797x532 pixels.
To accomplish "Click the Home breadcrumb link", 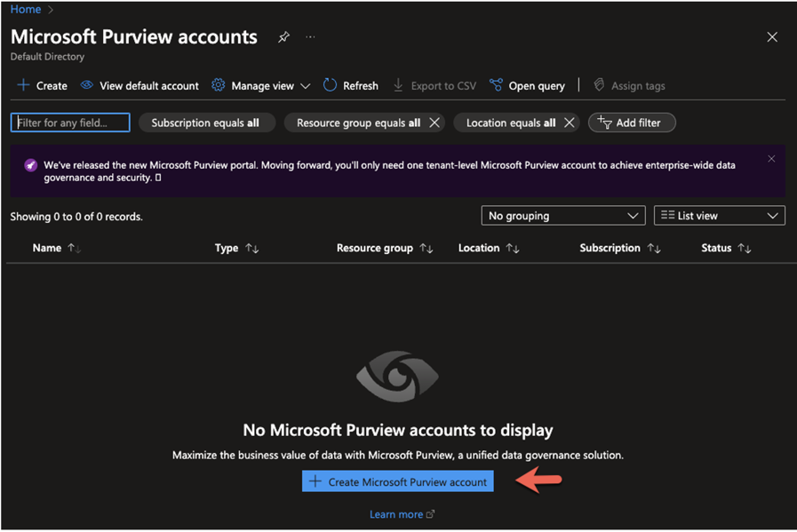I will [x=26, y=9].
